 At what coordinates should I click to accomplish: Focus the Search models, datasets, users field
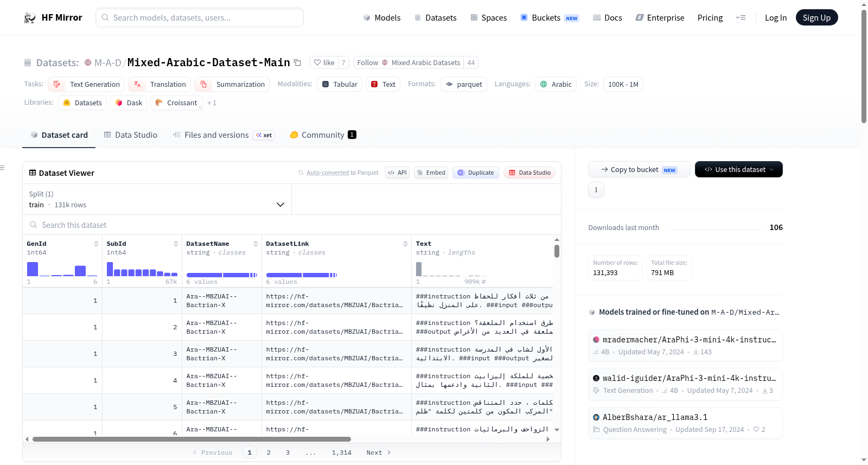coord(200,17)
